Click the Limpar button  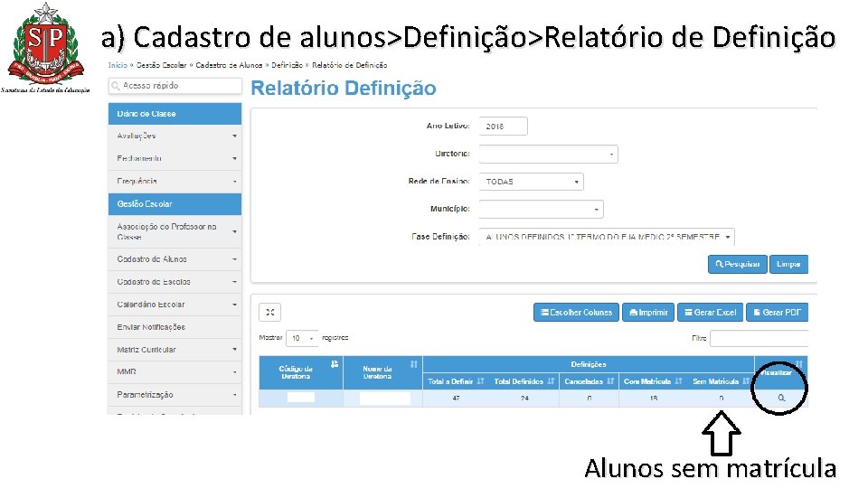[x=788, y=264]
